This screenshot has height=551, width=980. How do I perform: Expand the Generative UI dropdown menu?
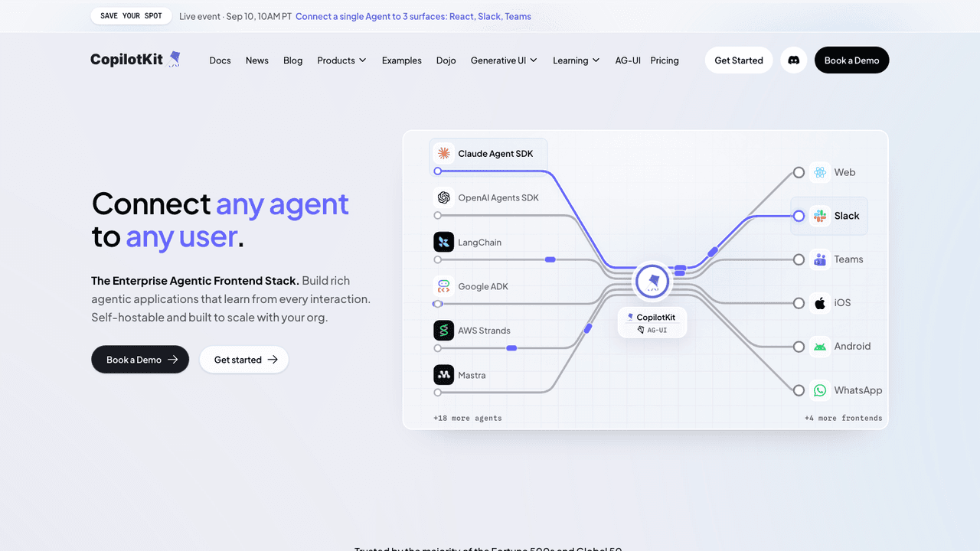tap(504, 60)
